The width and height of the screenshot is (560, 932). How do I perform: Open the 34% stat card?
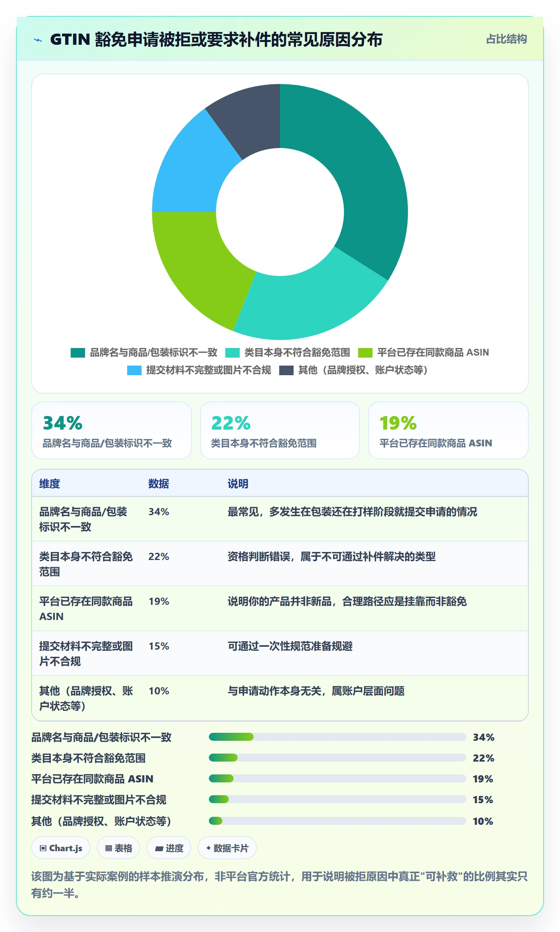[112, 430]
